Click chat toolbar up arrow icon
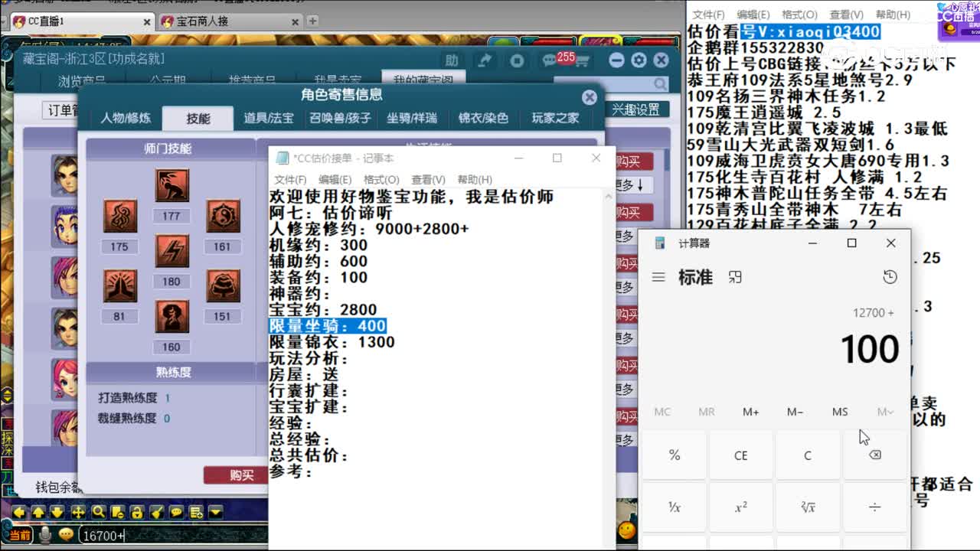This screenshot has height=551, width=980. 38,512
